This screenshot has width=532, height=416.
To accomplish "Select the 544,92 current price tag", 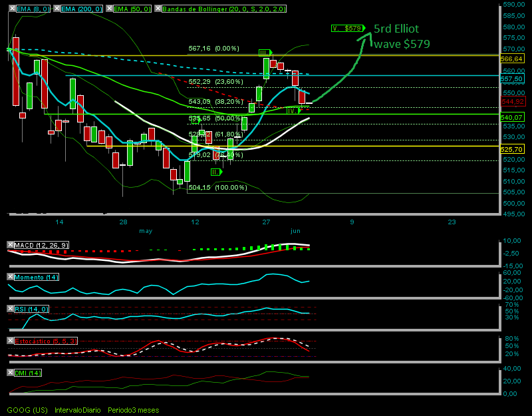I will (512, 101).
